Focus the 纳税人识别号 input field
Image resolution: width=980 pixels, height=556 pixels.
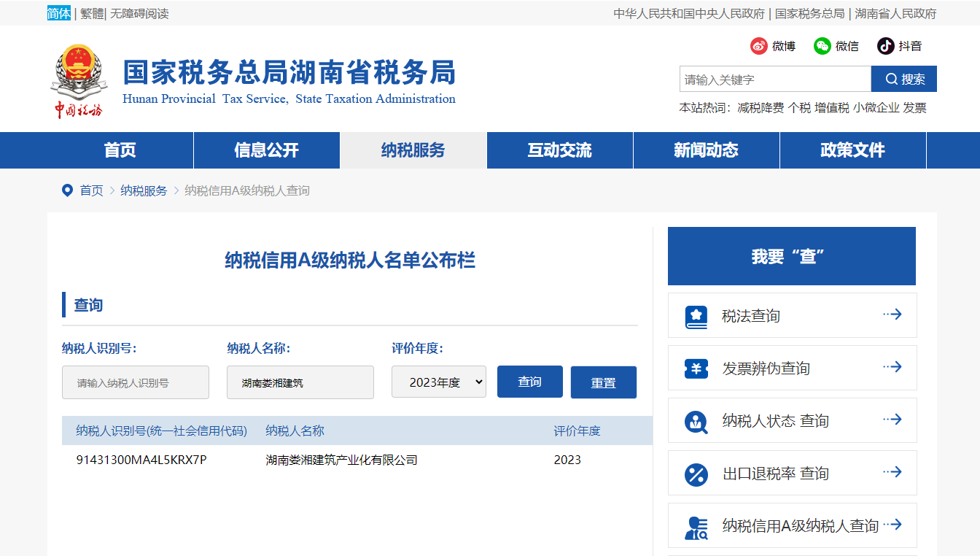point(136,382)
